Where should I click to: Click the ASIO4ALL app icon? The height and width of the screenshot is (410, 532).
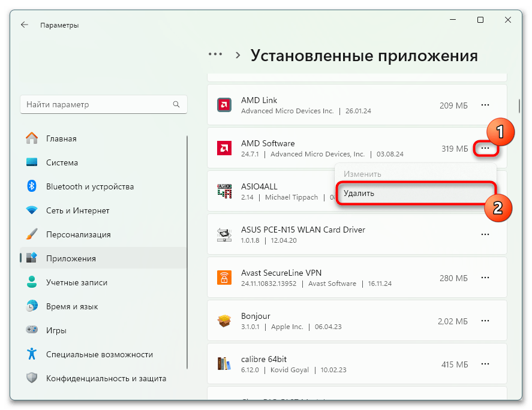click(224, 191)
